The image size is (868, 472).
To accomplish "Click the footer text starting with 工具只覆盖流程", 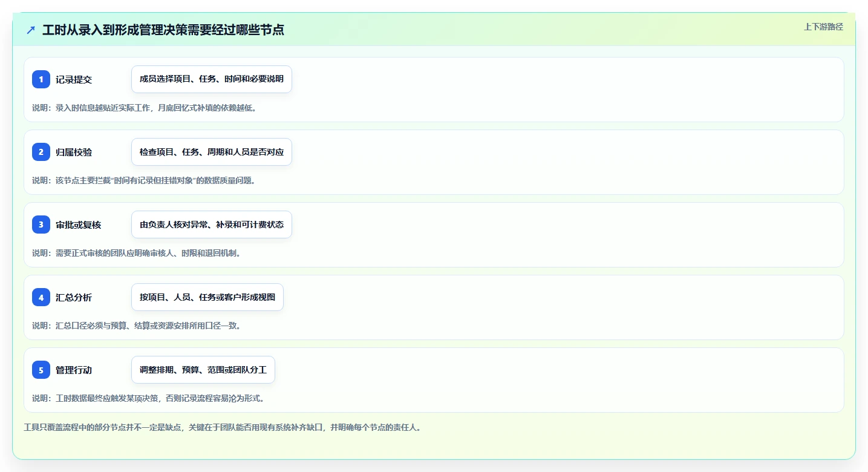I will (223, 427).
